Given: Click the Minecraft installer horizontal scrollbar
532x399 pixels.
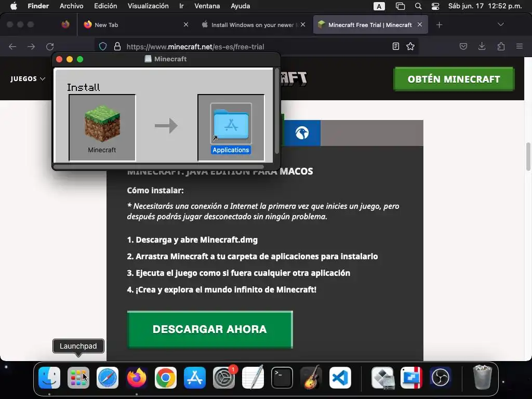Looking at the screenshot, I should tap(158, 167).
